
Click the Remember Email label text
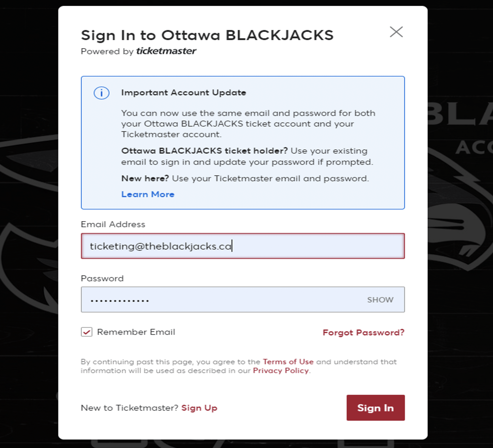click(136, 332)
